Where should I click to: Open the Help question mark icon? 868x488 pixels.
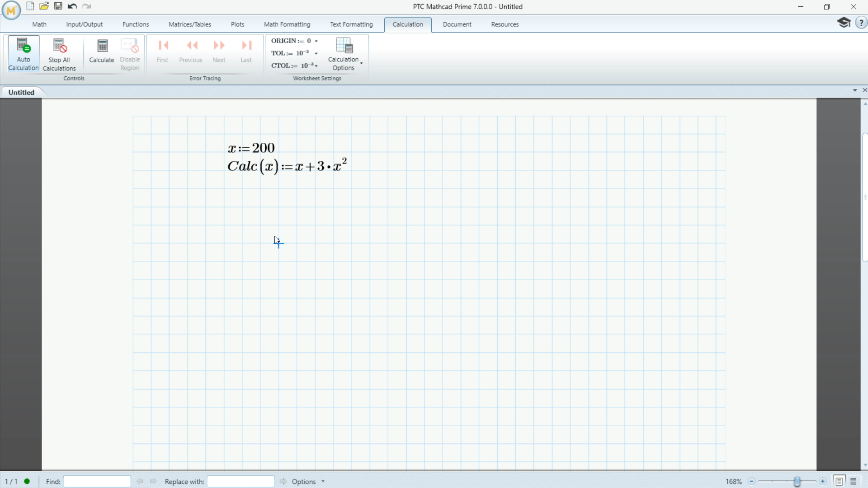pos(861,23)
